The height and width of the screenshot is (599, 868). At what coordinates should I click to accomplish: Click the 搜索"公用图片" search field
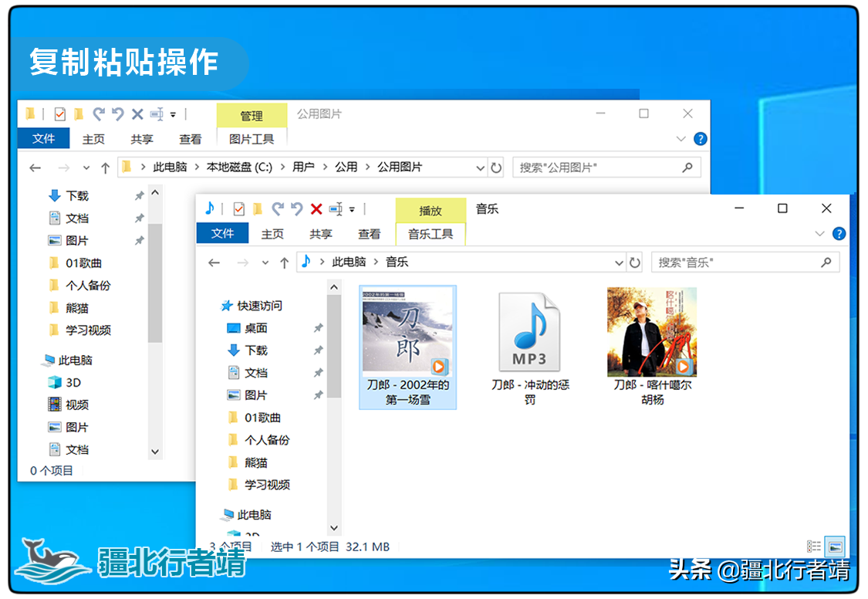(x=606, y=168)
